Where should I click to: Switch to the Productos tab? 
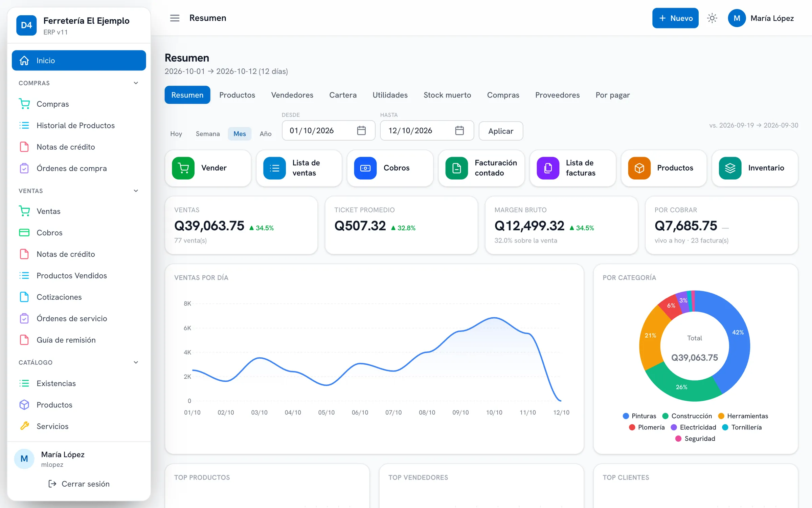click(237, 95)
